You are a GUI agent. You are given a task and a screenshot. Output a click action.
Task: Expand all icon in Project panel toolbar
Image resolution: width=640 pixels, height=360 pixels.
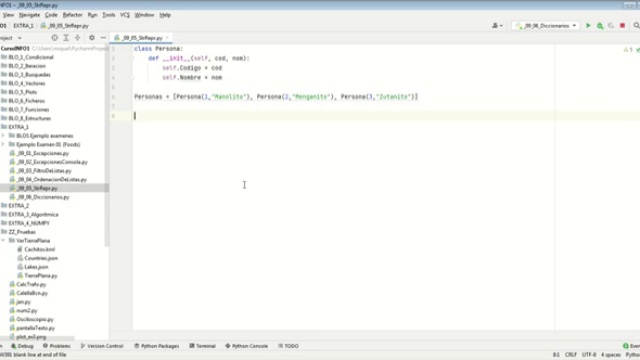[x=66, y=38]
